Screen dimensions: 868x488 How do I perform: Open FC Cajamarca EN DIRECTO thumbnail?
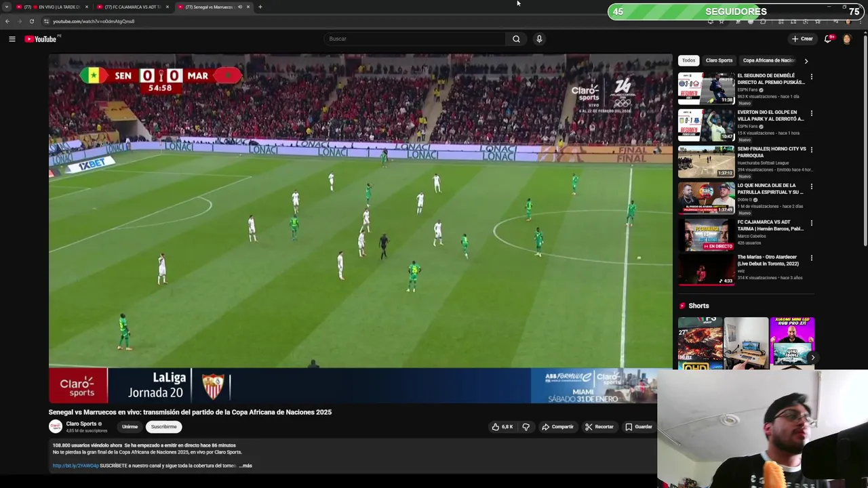[706, 235]
